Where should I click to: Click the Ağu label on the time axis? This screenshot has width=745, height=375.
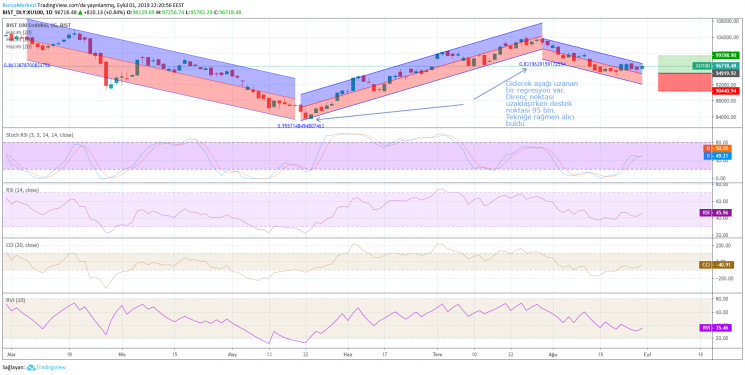click(x=552, y=355)
